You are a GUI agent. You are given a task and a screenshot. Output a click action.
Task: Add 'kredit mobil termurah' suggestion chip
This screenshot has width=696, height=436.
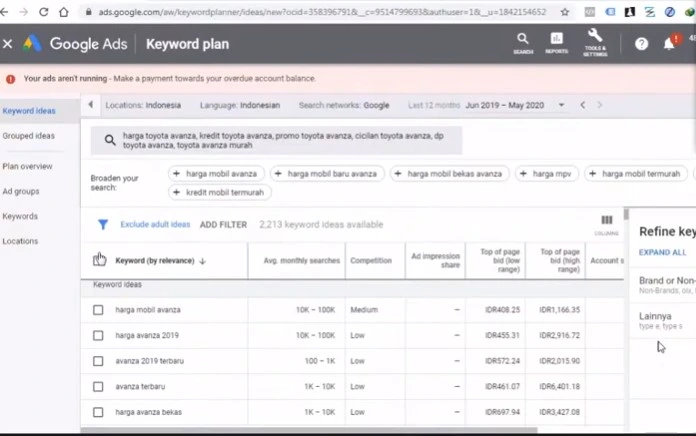point(220,192)
